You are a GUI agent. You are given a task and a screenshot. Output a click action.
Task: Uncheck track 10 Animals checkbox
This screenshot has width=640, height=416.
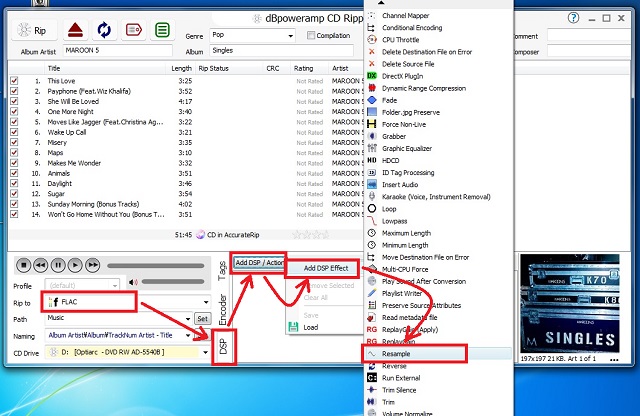coord(14,173)
